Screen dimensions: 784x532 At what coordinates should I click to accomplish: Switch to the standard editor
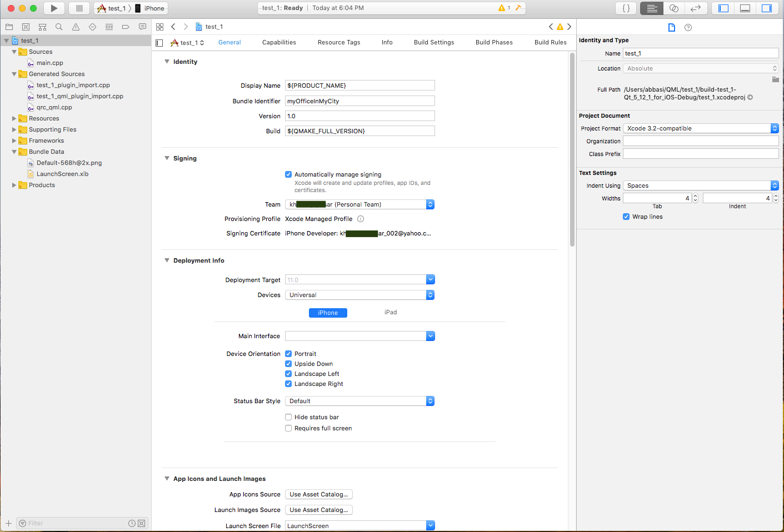coord(652,8)
